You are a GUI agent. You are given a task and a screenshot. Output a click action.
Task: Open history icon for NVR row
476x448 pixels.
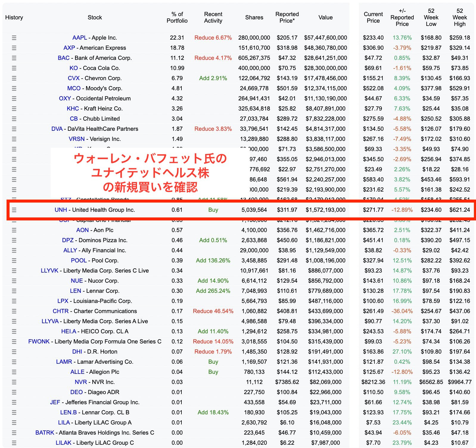tap(14, 382)
